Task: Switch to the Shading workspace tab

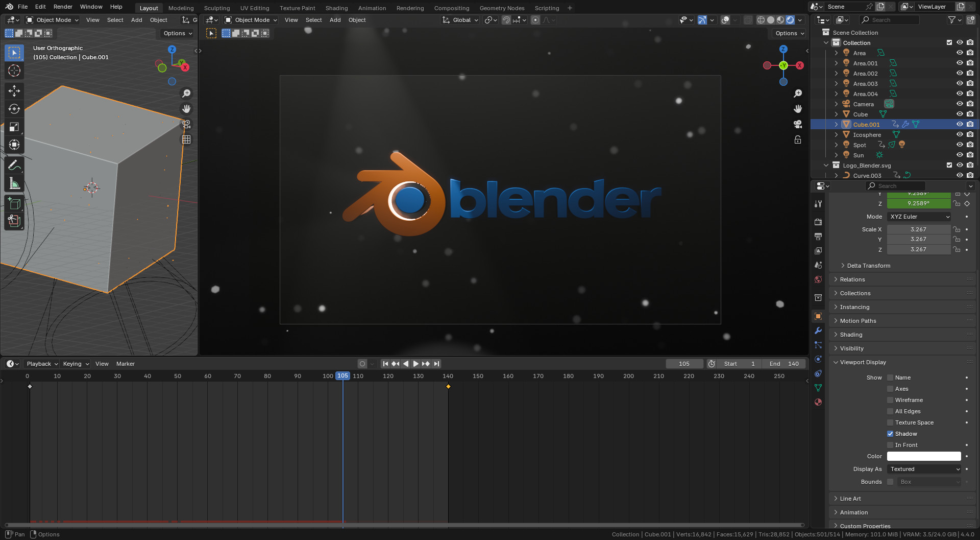Action: click(336, 8)
